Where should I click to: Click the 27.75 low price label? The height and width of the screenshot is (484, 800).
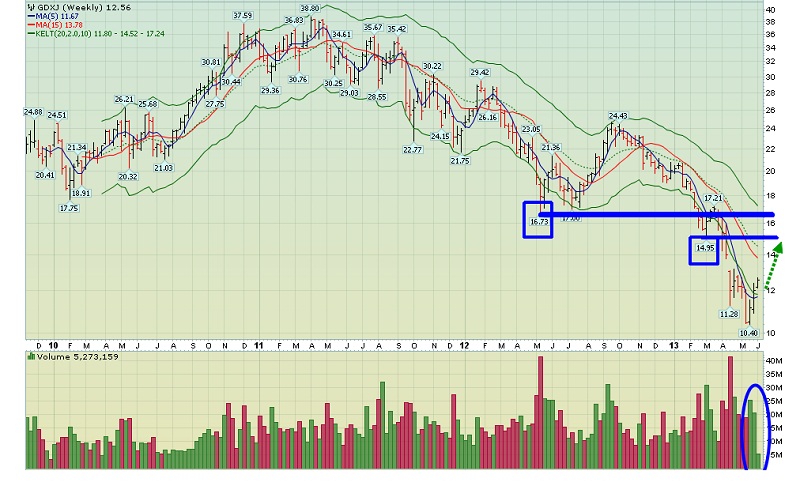[215, 104]
